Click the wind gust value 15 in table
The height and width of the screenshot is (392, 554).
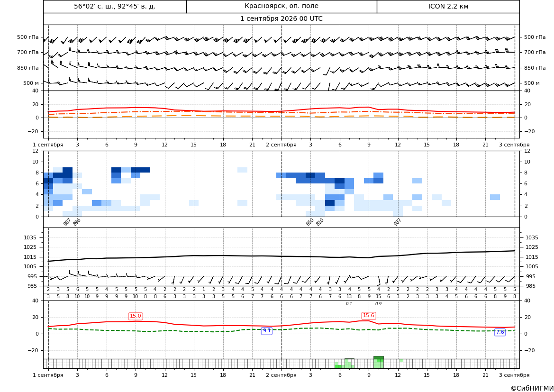click(x=378, y=297)
